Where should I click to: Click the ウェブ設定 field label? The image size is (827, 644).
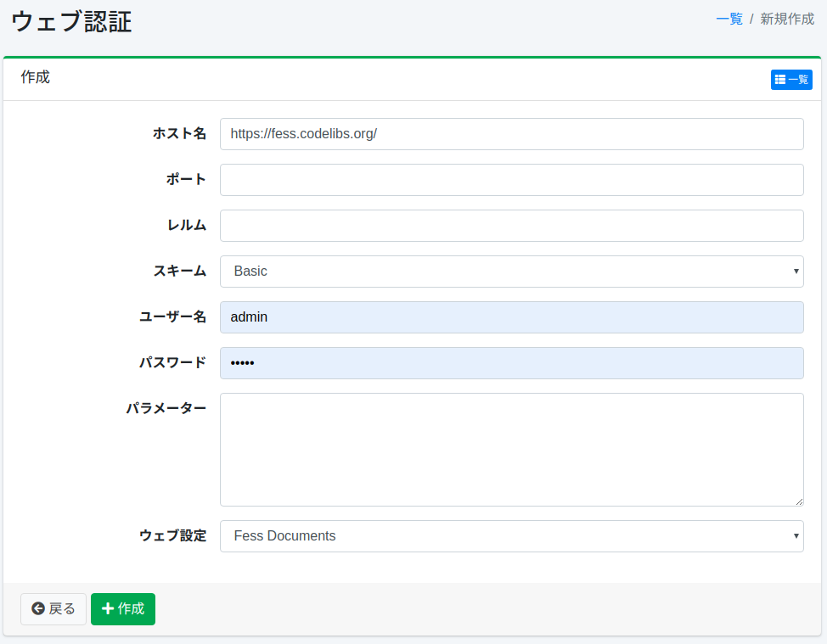172,535
